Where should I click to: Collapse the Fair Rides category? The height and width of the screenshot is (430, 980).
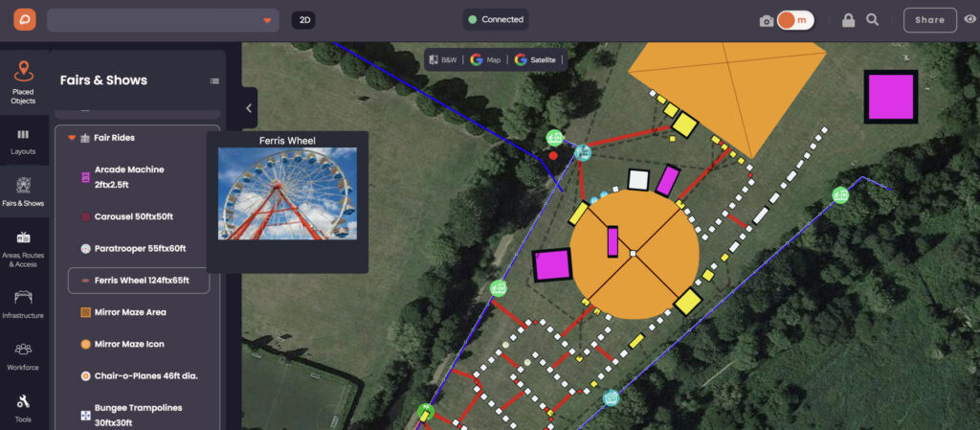pos(72,138)
